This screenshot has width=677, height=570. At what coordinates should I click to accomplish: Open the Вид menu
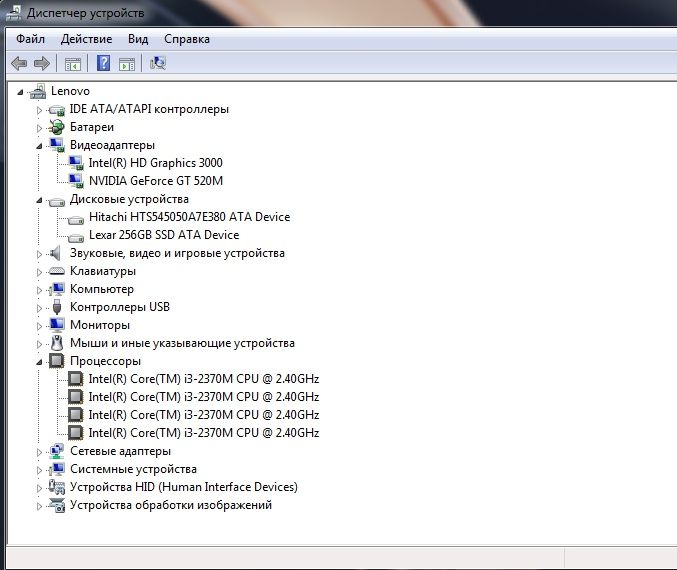coord(138,39)
